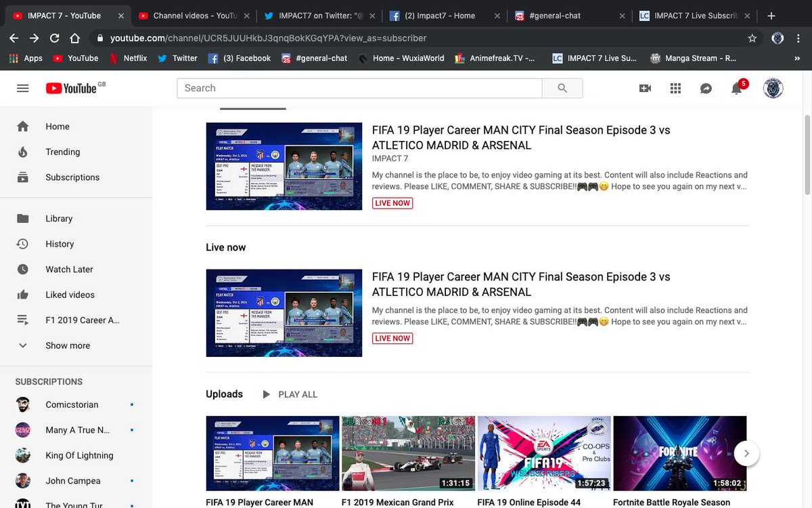Screen dimensions: 812x508
Task: Open the YouTube hamburger guide menu
Action: point(22,88)
